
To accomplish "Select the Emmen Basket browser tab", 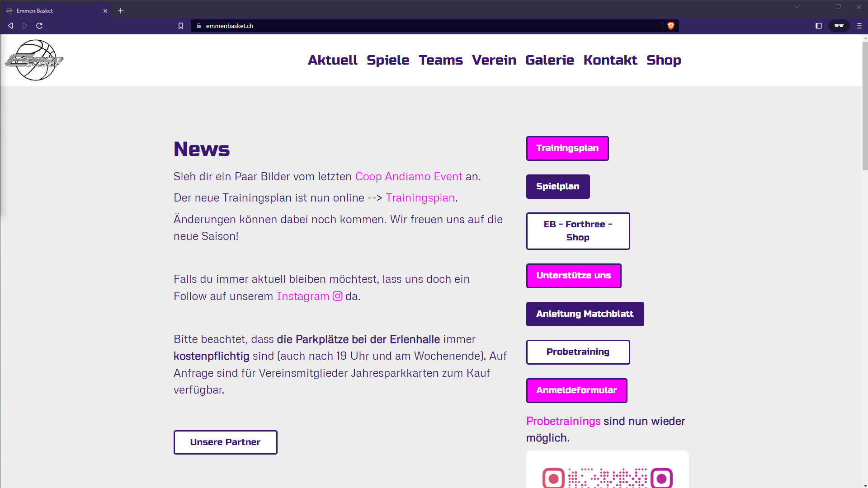I will coord(54,10).
